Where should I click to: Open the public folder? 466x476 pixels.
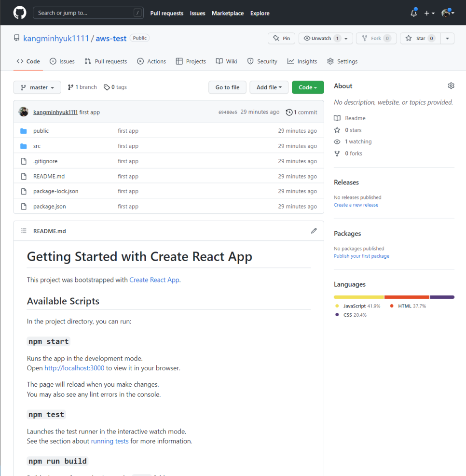(x=41, y=131)
